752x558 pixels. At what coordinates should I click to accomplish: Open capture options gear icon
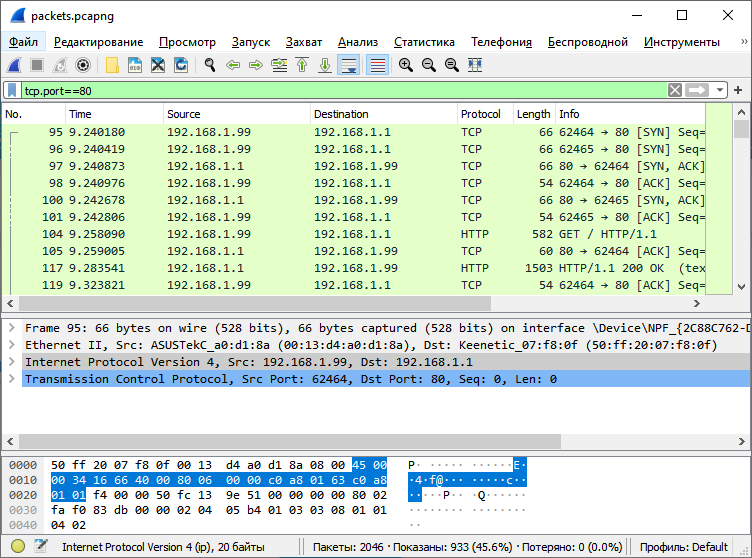pyautogui.click(x=83, y=65)
